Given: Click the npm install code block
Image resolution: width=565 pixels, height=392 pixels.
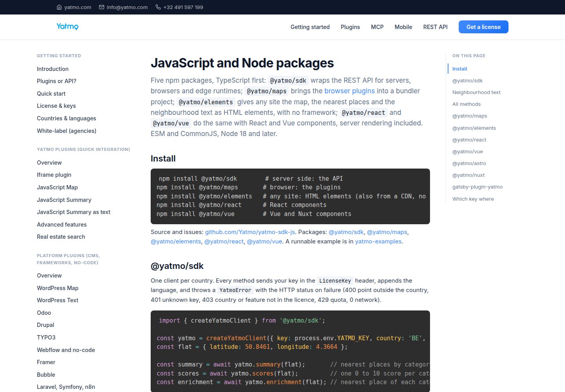Looking at the screenshot, I should pos(290,196).
